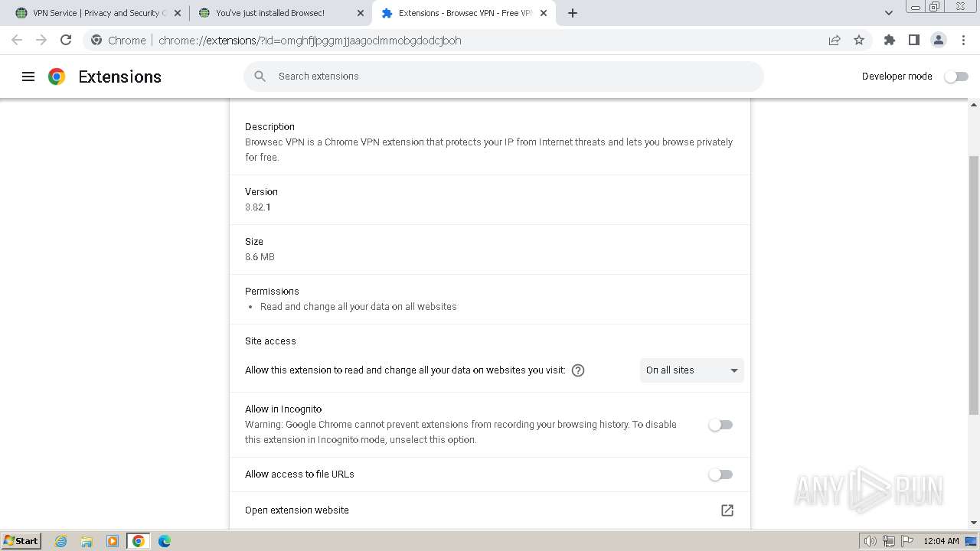The height and width of the screenshot is (551, 980).
Task: Click the Chrome taskbar icon
Action: (x=138, y=541)
